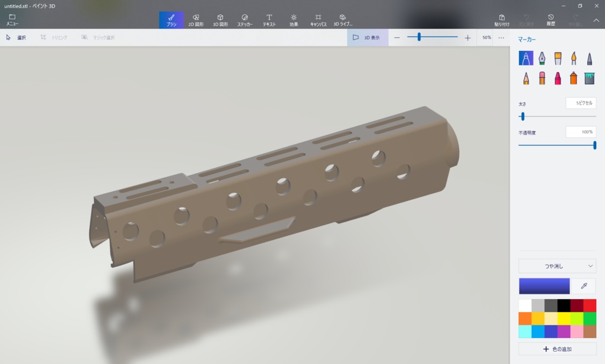Image resolution: width=605 pixels, height=364 pixels.
Task: Choose the light gray color swatch
Action: pos(538,305)
